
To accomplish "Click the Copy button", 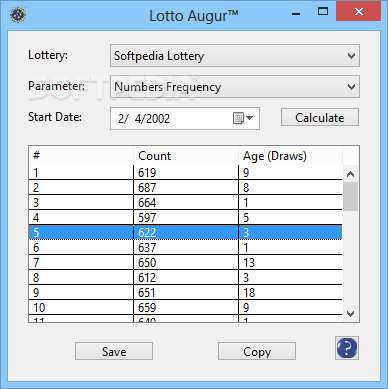I will coord(257,351).
